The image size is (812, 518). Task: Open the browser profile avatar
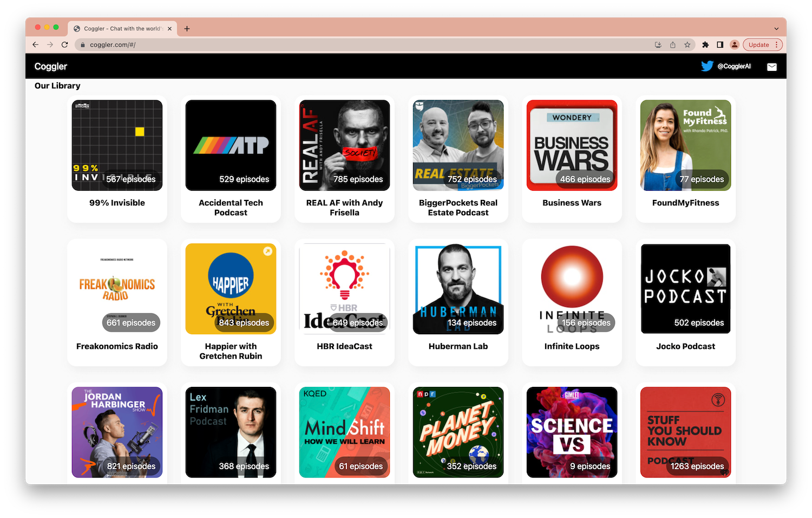(735, 45)
